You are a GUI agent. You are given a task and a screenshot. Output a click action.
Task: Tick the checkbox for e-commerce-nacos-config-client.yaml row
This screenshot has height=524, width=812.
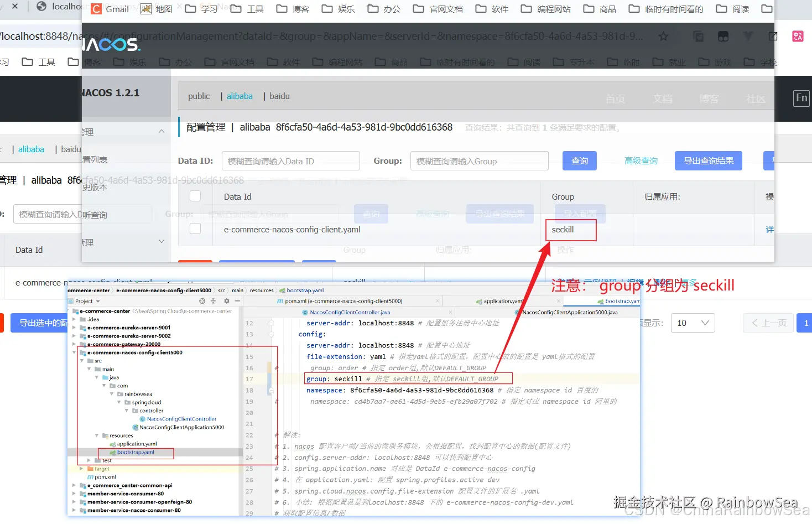(x=195, y=229)
